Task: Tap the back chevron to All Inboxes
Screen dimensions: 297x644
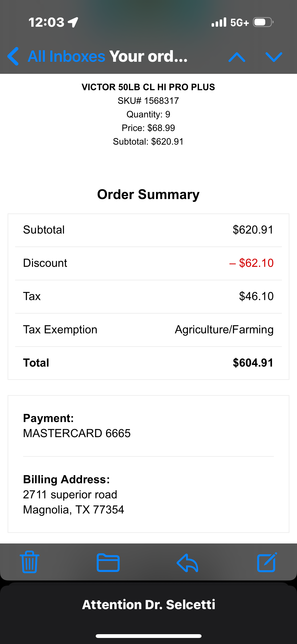Action: click(x=13, y=56)
